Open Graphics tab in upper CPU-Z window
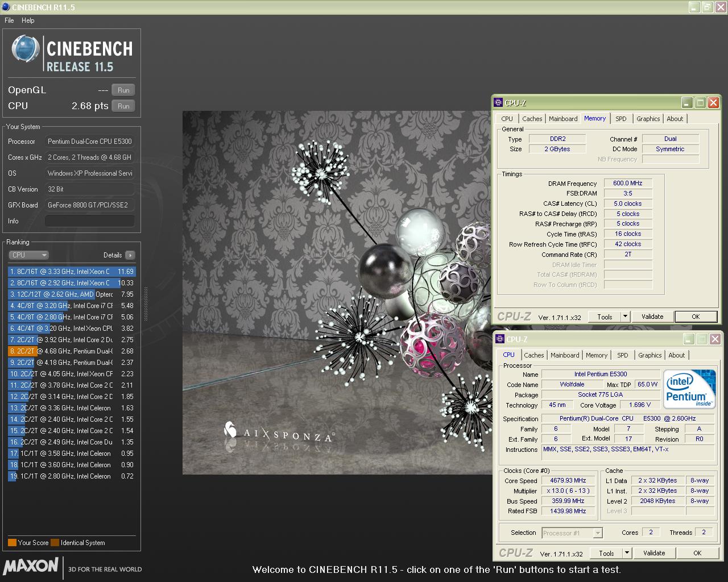Viewport: 728px width, 582px height. pos(648,119)
